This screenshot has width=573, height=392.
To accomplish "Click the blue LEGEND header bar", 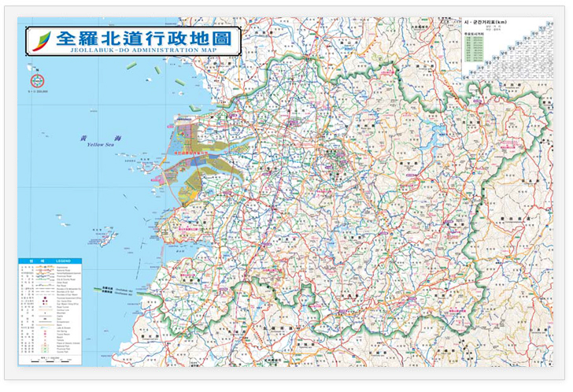I will tap(46, 261).
